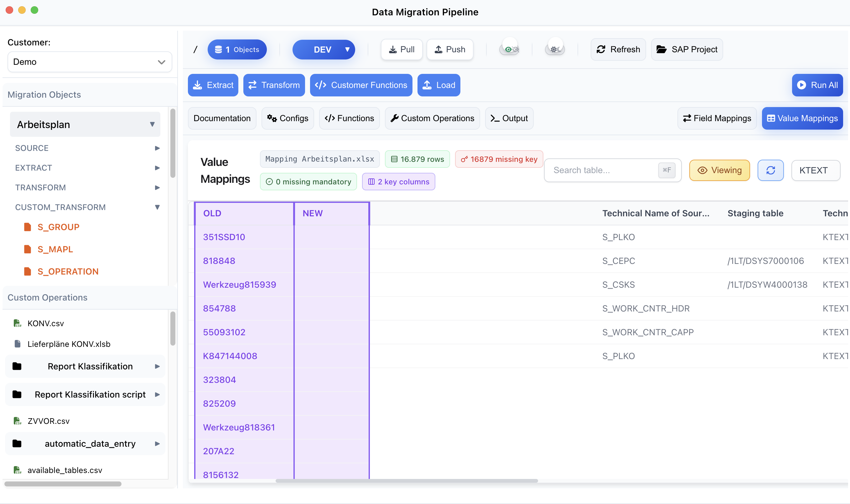
Task: Click the KONV.csv file icon
Action: [x=17, y=323]
